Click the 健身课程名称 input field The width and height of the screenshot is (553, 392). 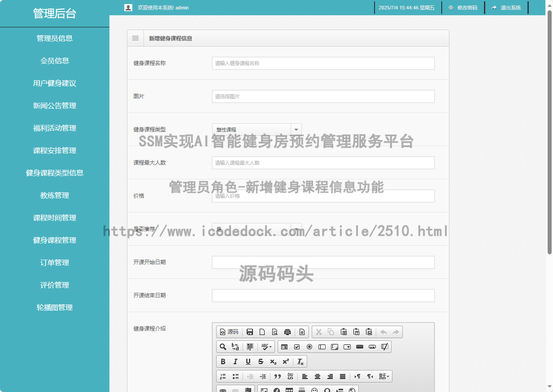323,63
